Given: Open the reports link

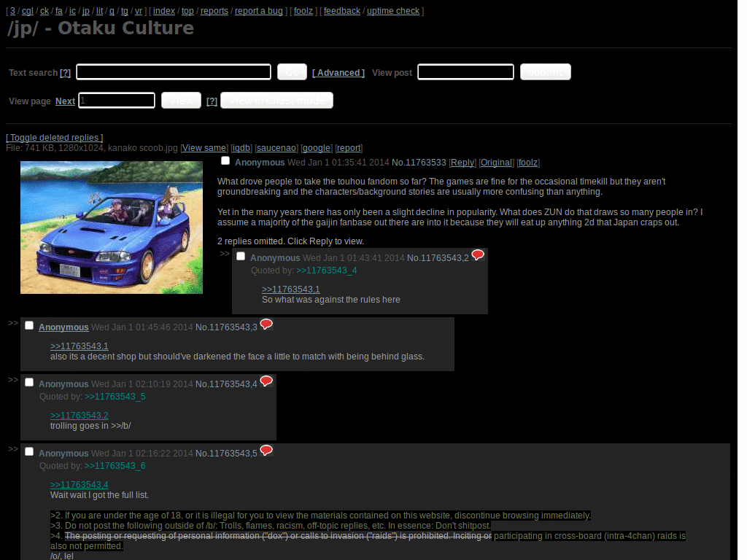Looking at the screenshot, I should click(x=214, y=11).
